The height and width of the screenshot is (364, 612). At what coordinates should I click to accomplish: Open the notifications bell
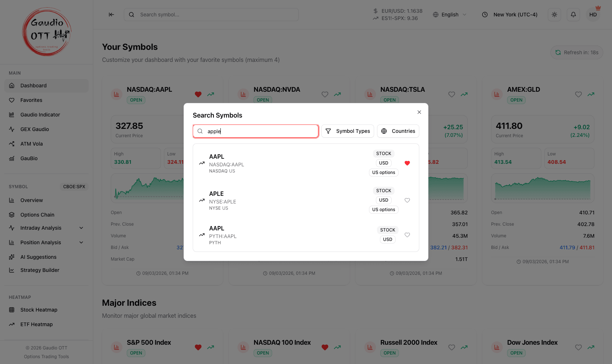point(573,15)
